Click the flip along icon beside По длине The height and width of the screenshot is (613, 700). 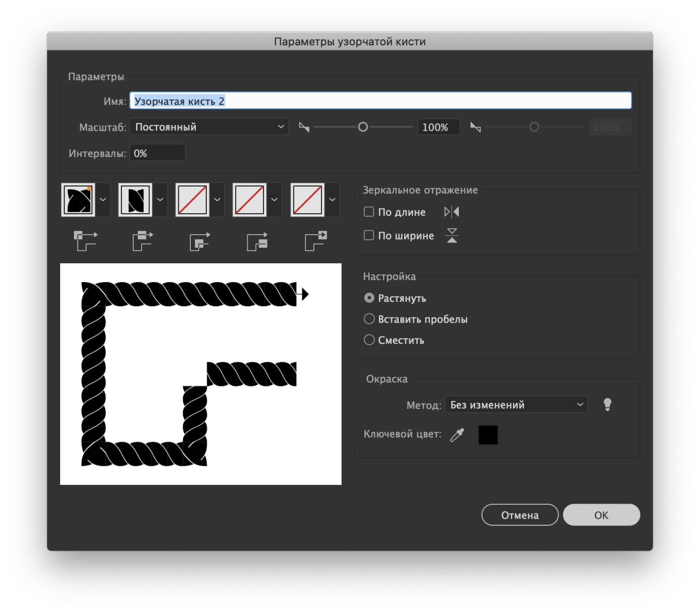[452, 212]
